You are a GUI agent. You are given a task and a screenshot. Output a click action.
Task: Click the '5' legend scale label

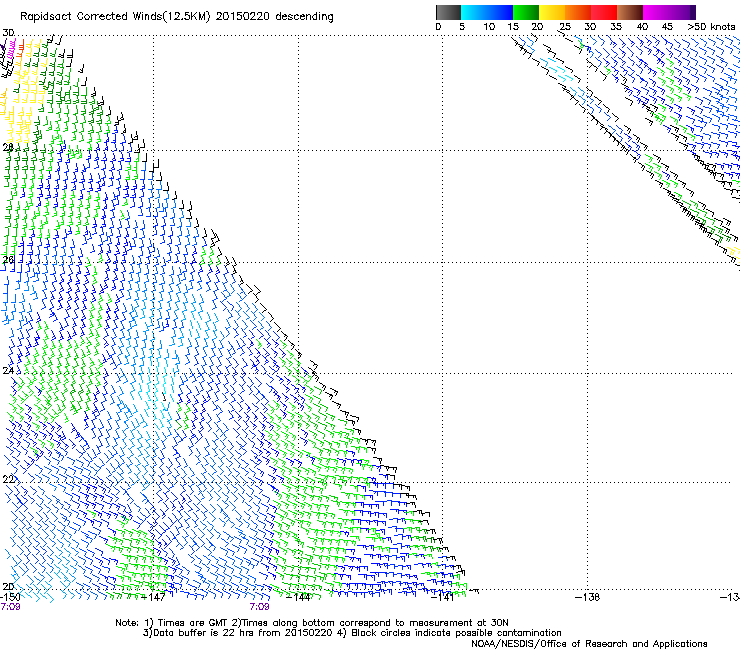click(x=462, y=27)
